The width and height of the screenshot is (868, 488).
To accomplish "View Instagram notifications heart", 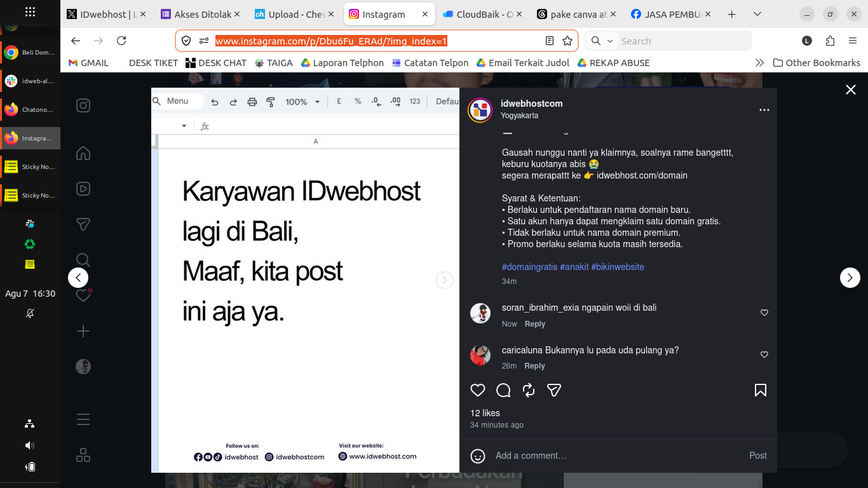I will [x=83, y=295].
